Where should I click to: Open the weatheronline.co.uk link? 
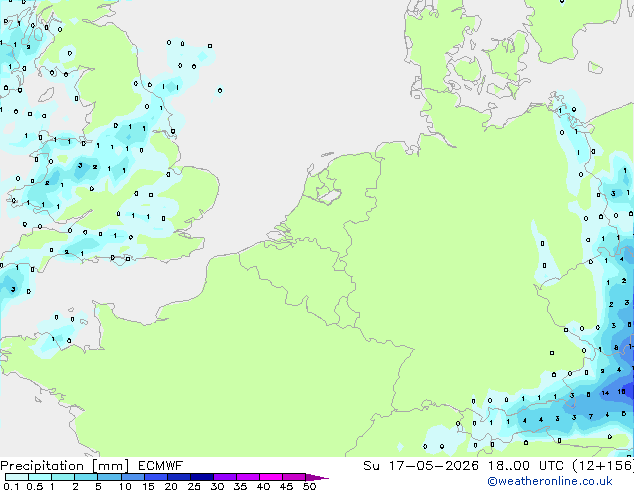pyautogui.click(x=550, y=481)
